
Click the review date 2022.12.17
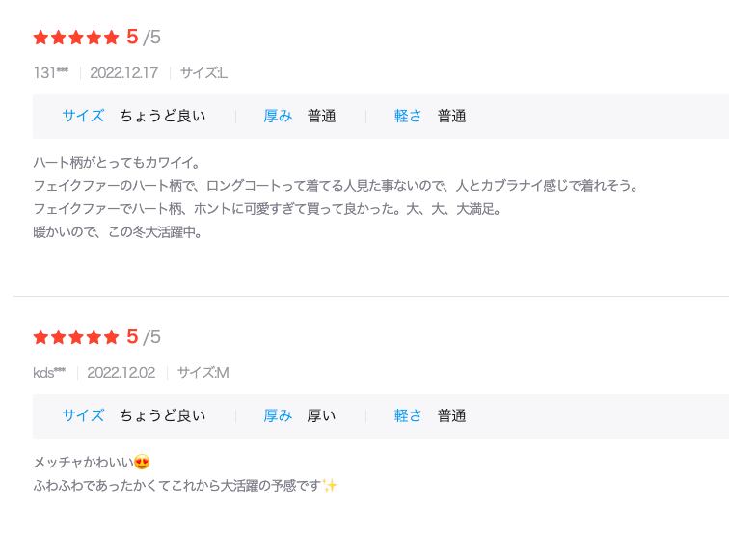click(123, 73)
